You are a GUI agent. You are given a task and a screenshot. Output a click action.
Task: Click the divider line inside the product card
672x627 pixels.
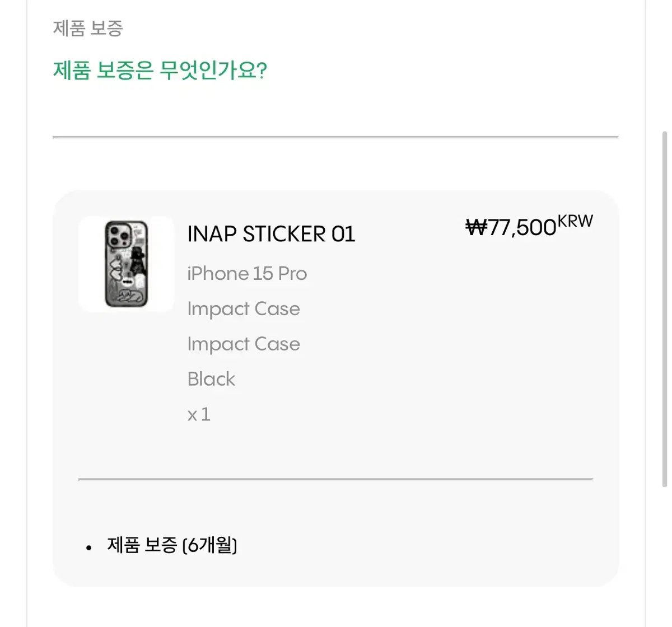pyautogui.click(x=335, y=479)
